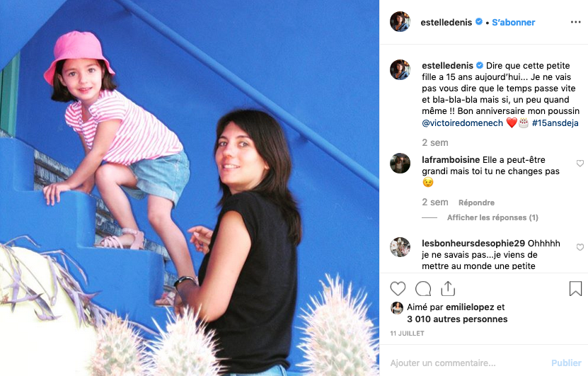Like lesbonheursdesophie29's comment heart
Viewport: 588px width, 376px height.
coord(580,247)
